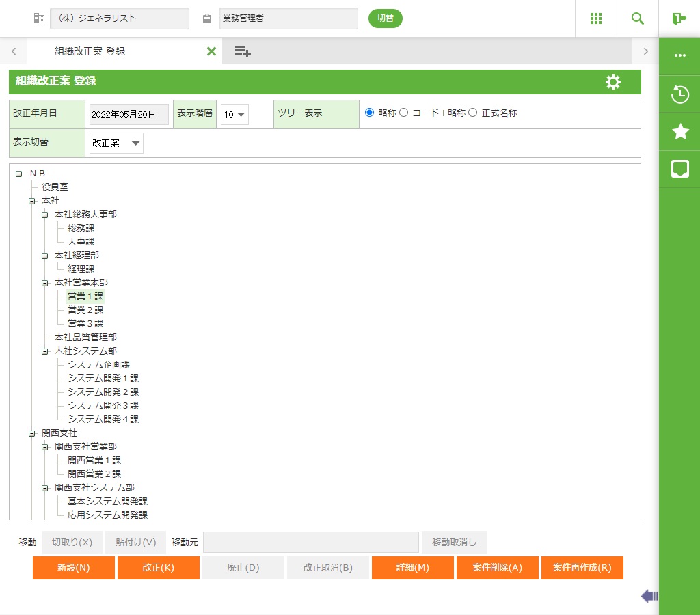The height and width of the screenshot is (615, 700).
Task: Click the add new tab icon
Action: pyautogui.click(x=242, y=51)
